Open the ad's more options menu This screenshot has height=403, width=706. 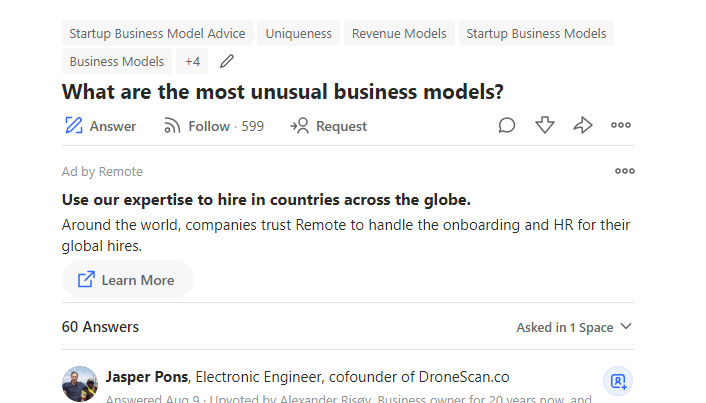625,171
